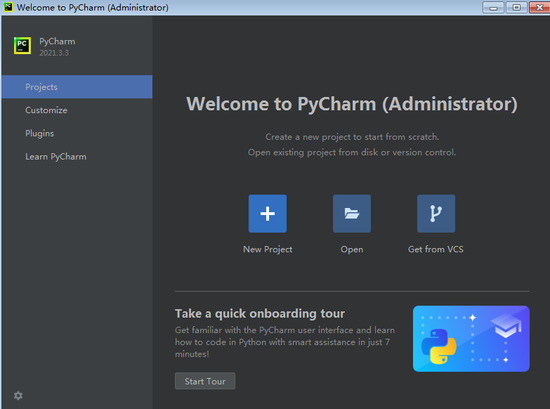
Task: Click the Open label under the folder icon
Action: 352,249
